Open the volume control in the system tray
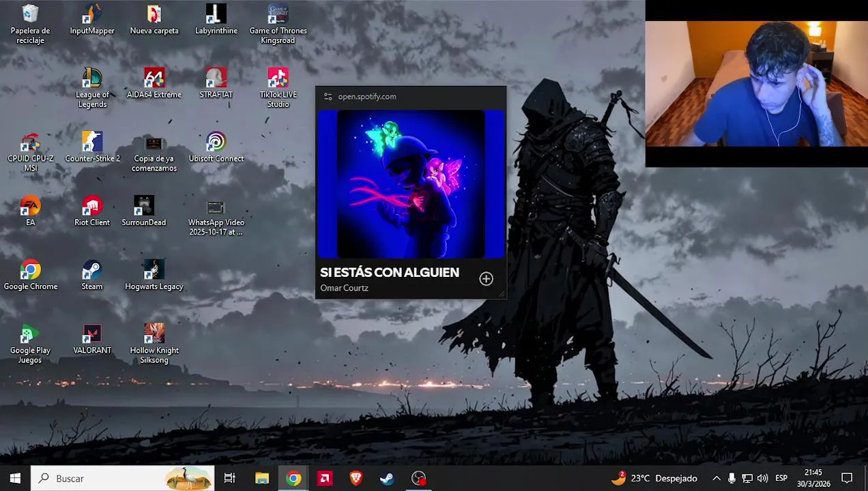 coord(762,478)
